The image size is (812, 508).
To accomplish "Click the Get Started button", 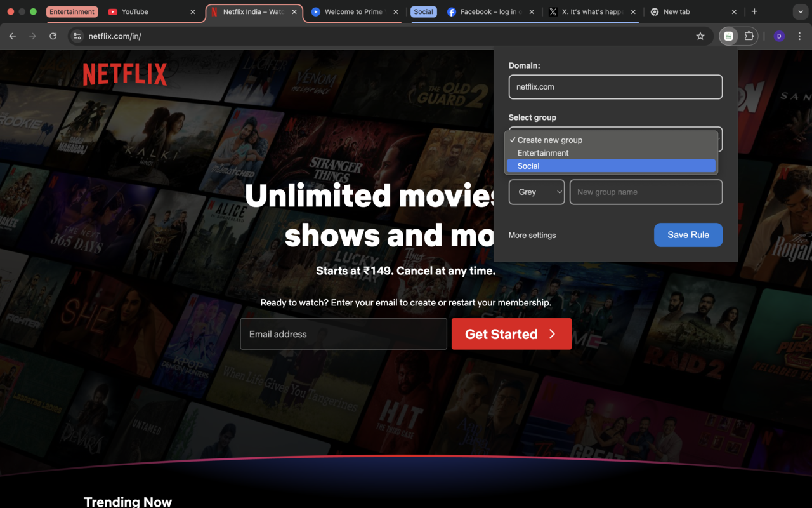I will (511, 334).
